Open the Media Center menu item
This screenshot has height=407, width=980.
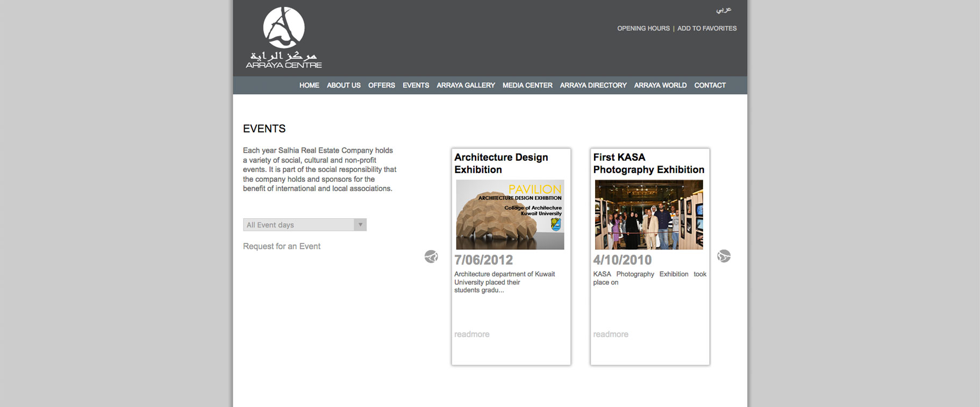527,85
